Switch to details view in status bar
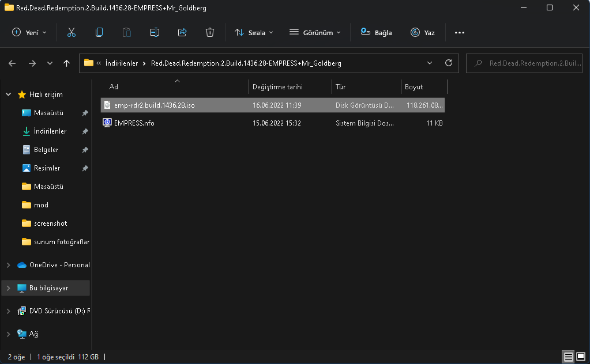The image size is (590, 364). point(568,357)
